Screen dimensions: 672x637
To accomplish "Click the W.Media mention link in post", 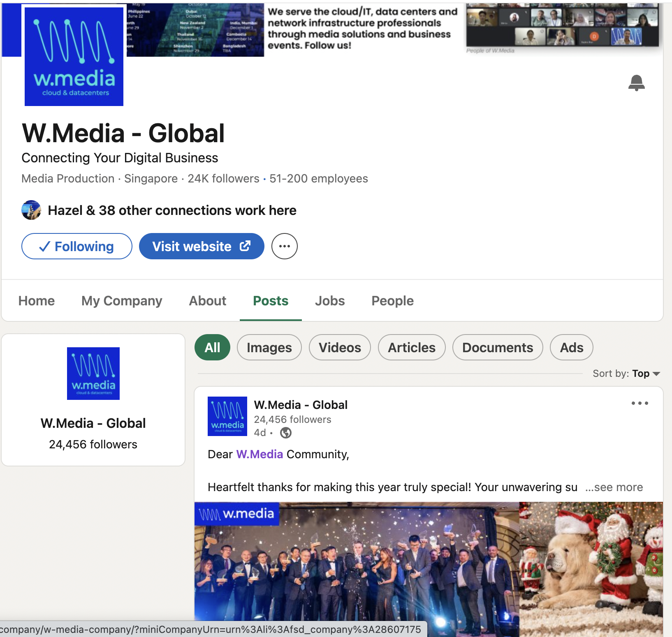I will (x=260, y=454).
